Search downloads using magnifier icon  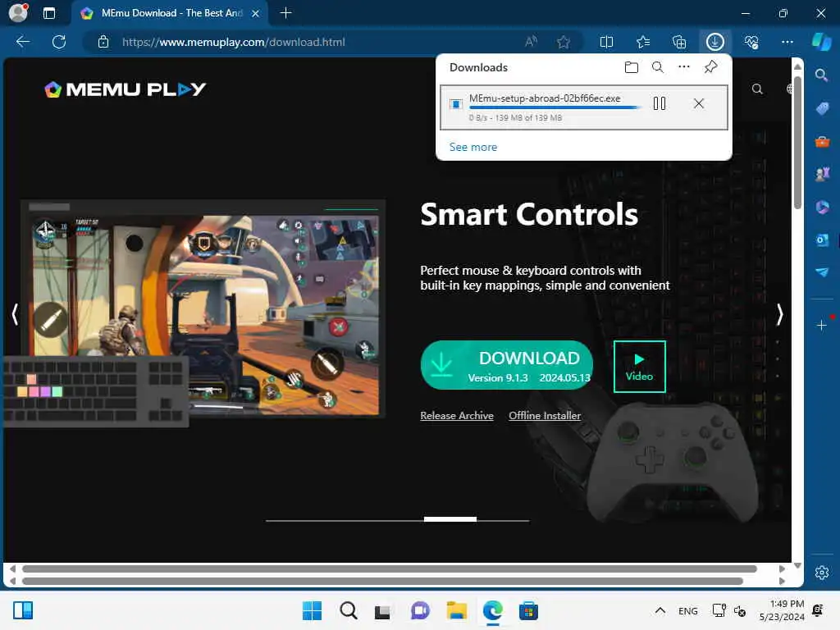(x=657, y=67)
